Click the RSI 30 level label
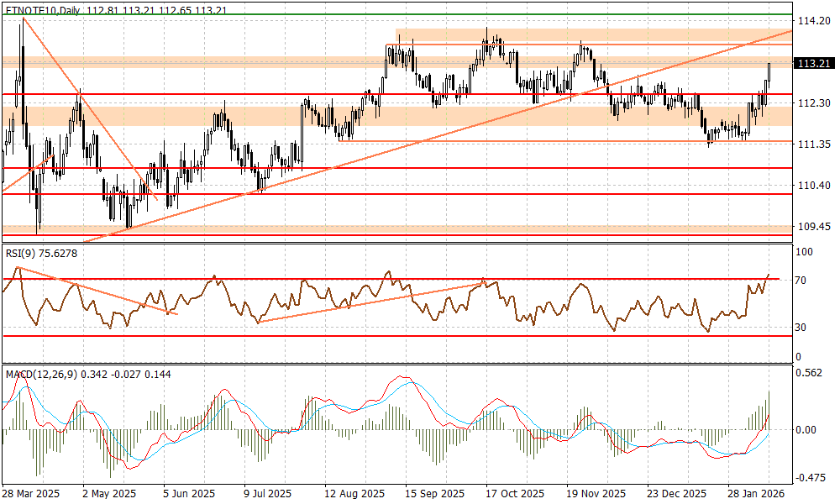The height and width of the screenshot is (504, 840). point(803,328)
